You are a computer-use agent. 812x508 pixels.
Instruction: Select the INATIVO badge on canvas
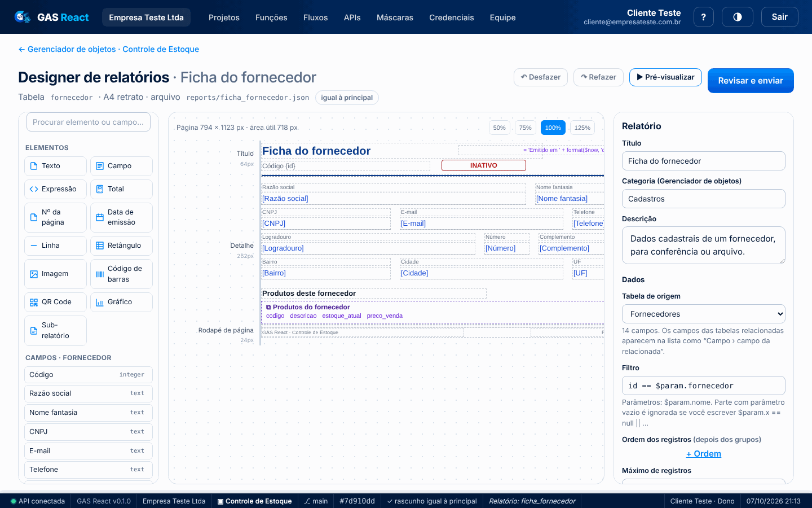(484, 165)
